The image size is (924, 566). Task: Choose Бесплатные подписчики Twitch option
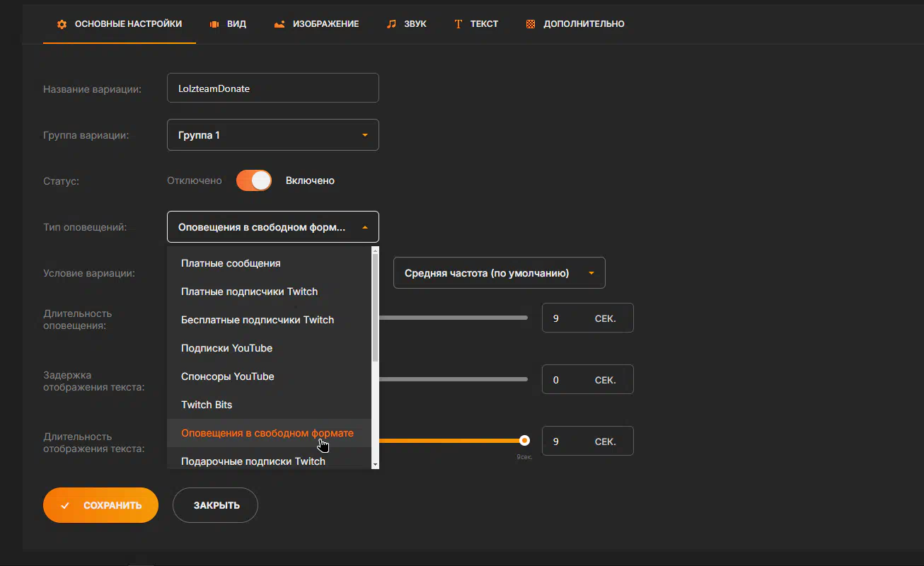[x=257, y=320]
